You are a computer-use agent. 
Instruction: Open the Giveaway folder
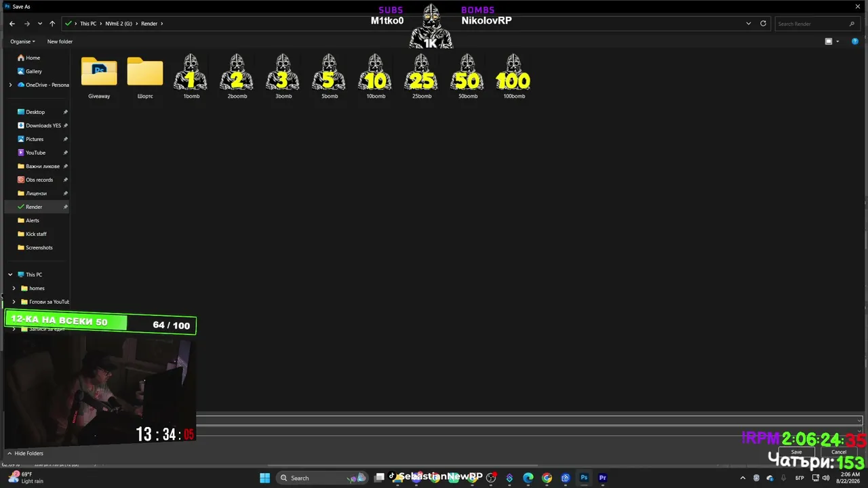(99, 78)
